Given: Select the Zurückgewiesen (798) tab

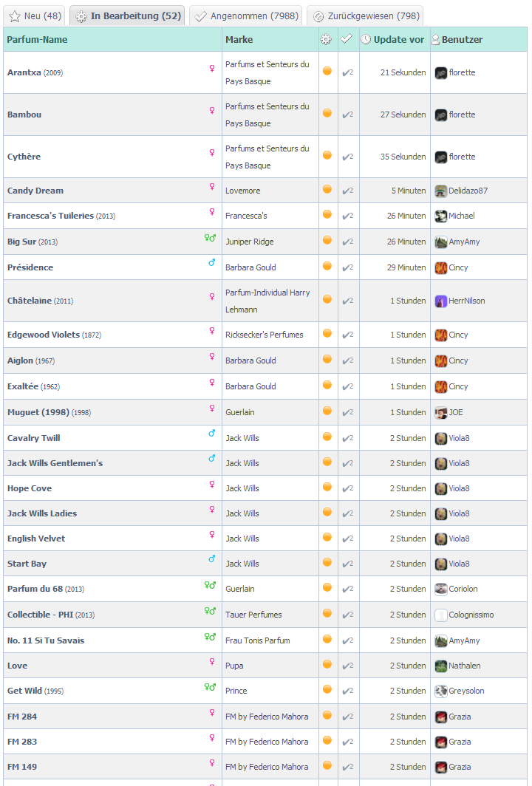Looking at the screenshot, I should coord(366,16).
